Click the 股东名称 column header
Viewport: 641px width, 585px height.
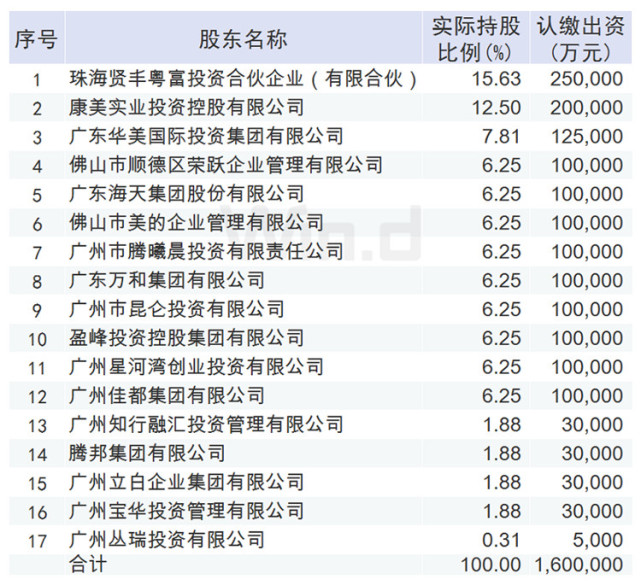(x=243, y=39)
